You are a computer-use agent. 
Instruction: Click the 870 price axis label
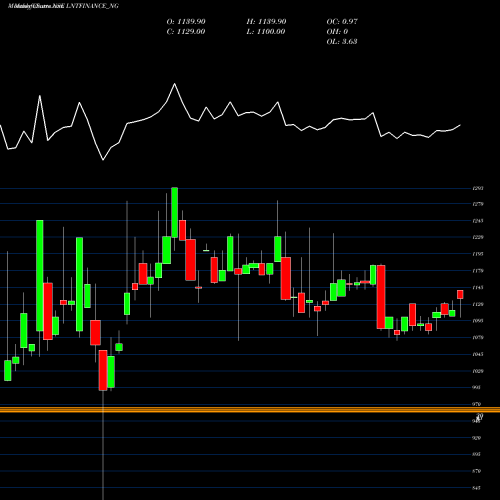point(477,471)
